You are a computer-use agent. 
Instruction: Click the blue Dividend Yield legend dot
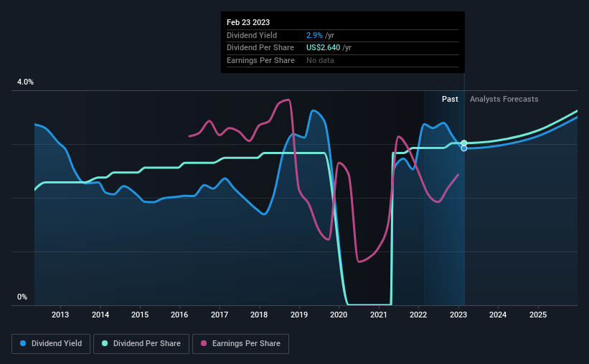point(23,343)
